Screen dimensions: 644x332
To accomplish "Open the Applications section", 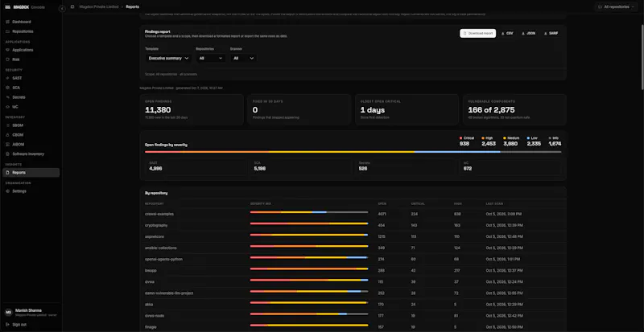I will (x=31, y=50).
